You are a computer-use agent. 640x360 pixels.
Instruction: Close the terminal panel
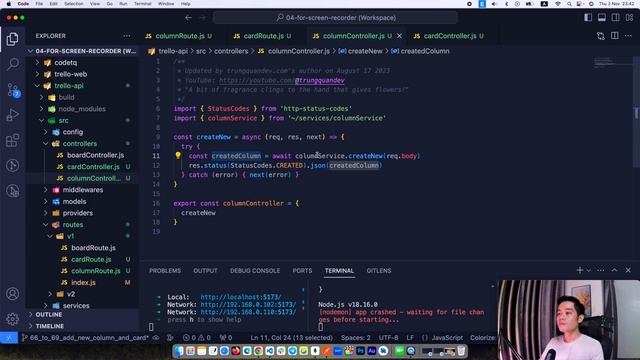point(628,270)
